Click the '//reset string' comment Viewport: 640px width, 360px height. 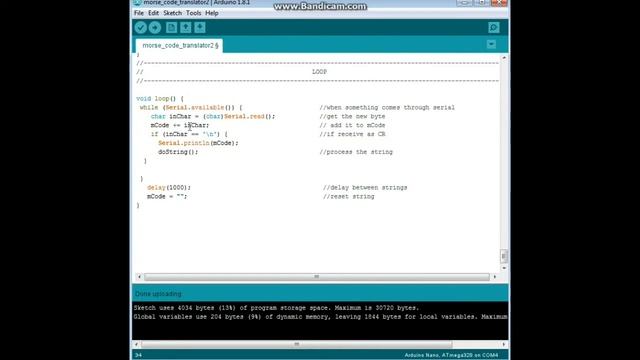[349, 197]
